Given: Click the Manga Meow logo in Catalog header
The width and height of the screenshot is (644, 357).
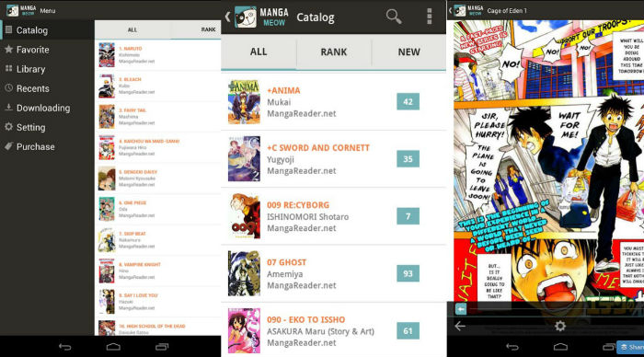Looking at the screenshot, I should 261,17.
